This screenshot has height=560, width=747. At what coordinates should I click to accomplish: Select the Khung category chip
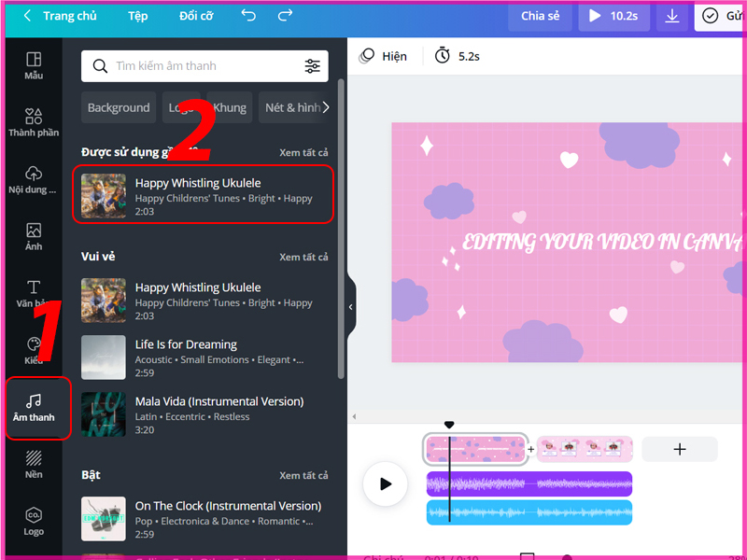(x=230, y=107)
